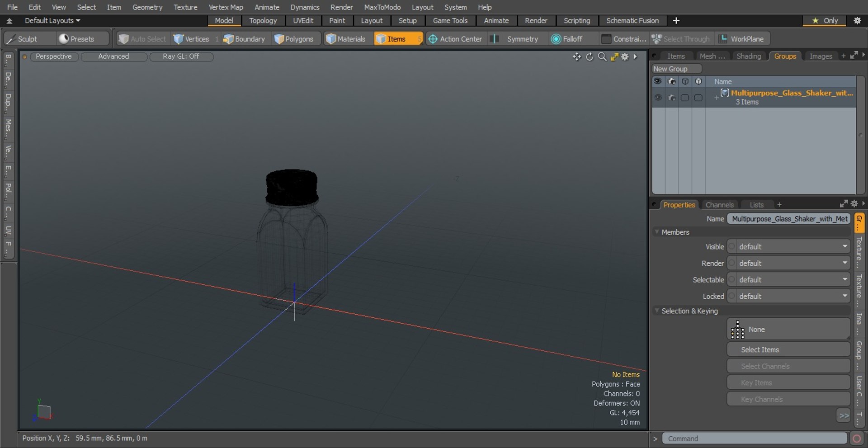
Task: Toggle render camera icon of Multipurpose_Glass_Shaker group
Action: click(672, 97)
